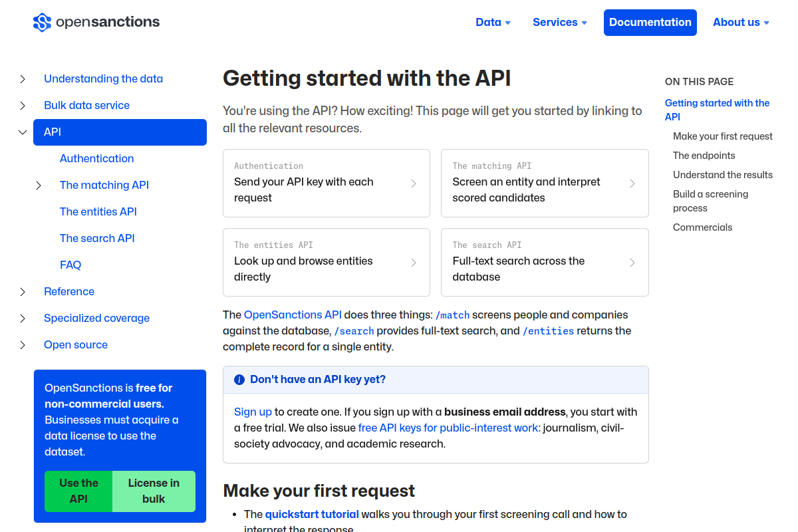The height and width of the screenshot is (532, 798).
Task: Collapse the API section chevron
Action: (23, 132)
